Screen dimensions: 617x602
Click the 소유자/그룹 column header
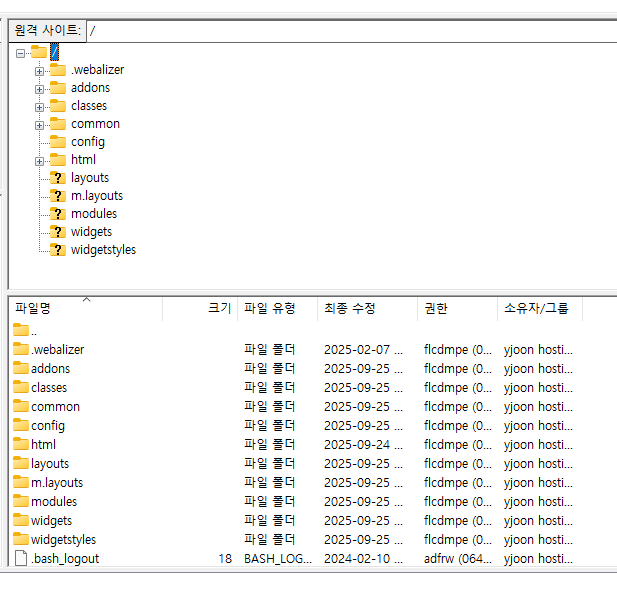pyautogui.click(x=536, y=309)
